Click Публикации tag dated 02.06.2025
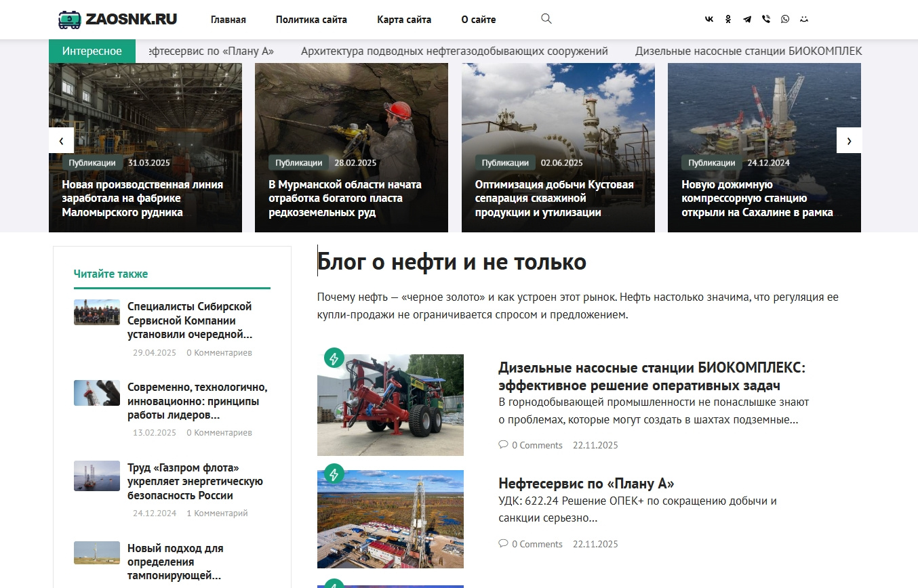 [x=505, y=163]
